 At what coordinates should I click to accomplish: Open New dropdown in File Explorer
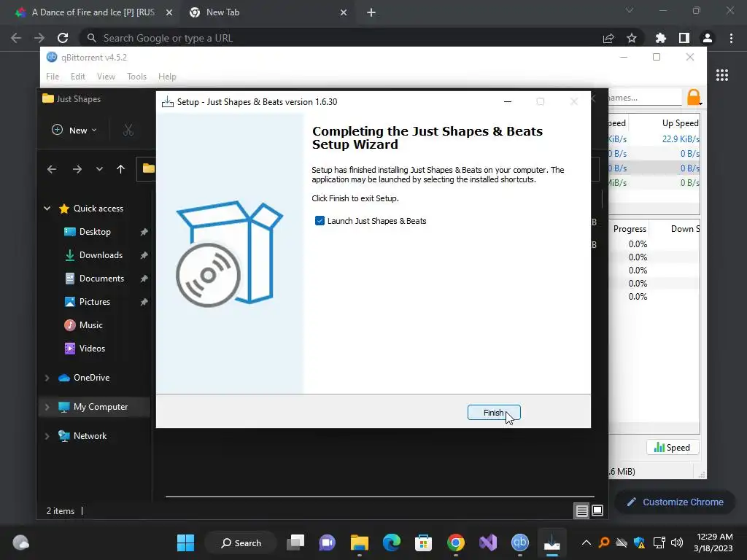click(x=74, y=130)
